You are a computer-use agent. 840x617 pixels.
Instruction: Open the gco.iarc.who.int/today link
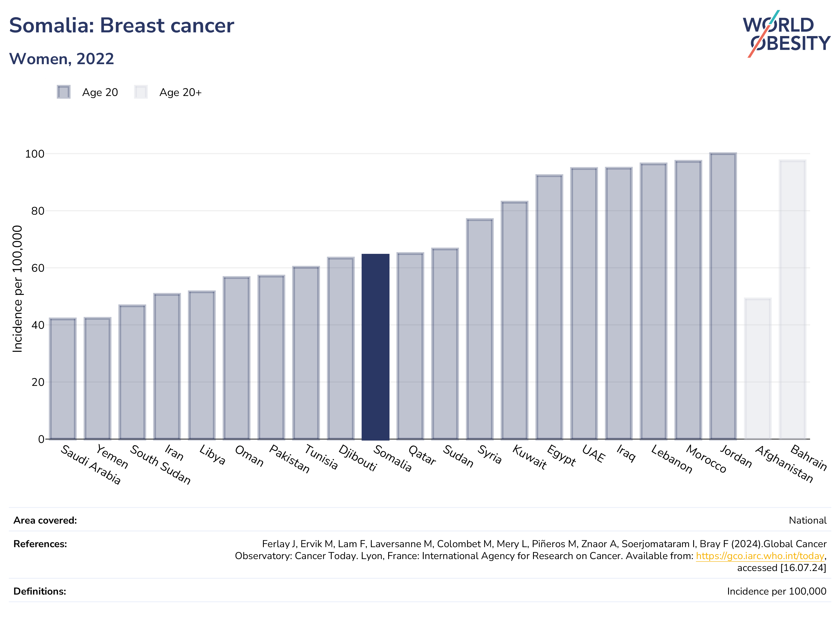[x=760, y=556]
